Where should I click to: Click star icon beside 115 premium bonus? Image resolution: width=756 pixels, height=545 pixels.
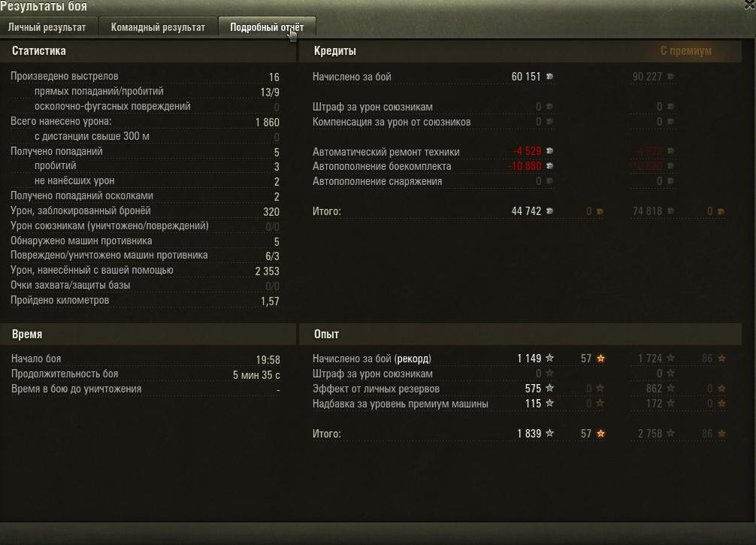coord(549,403)
